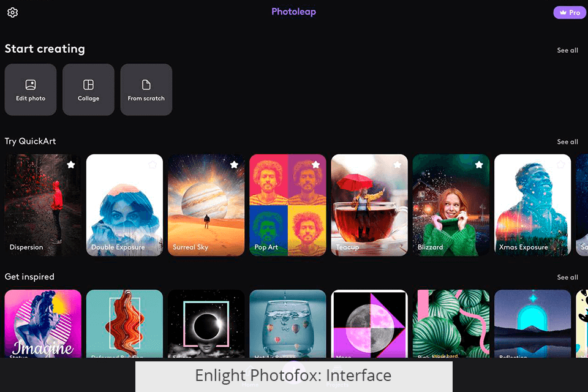Toggle favorite star on Pop Art card

pyautogui.click(x=316, y=165)
